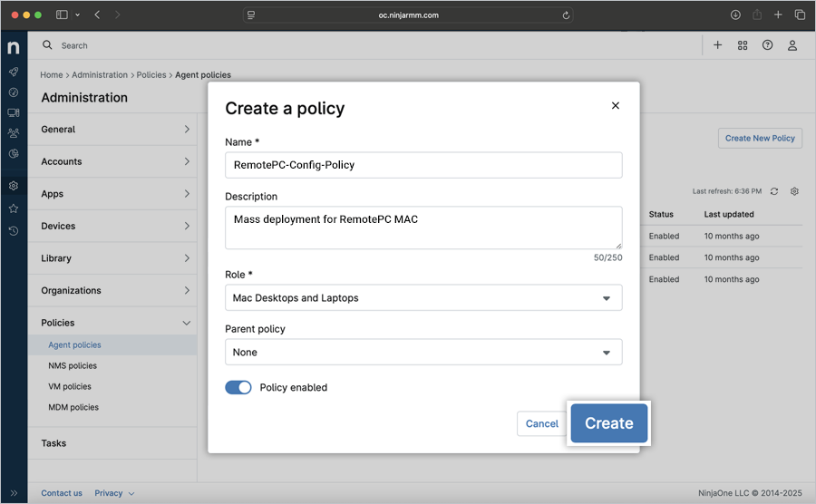The height and width of the screenshot is (504, 816).
Task: Click the Create button
Action: (x=608, y=423)
